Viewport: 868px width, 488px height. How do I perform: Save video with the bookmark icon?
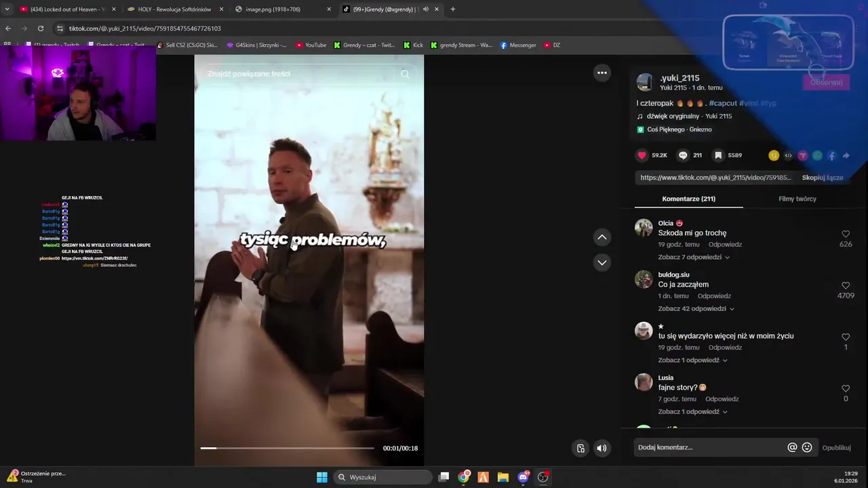[x=718, y=155]
